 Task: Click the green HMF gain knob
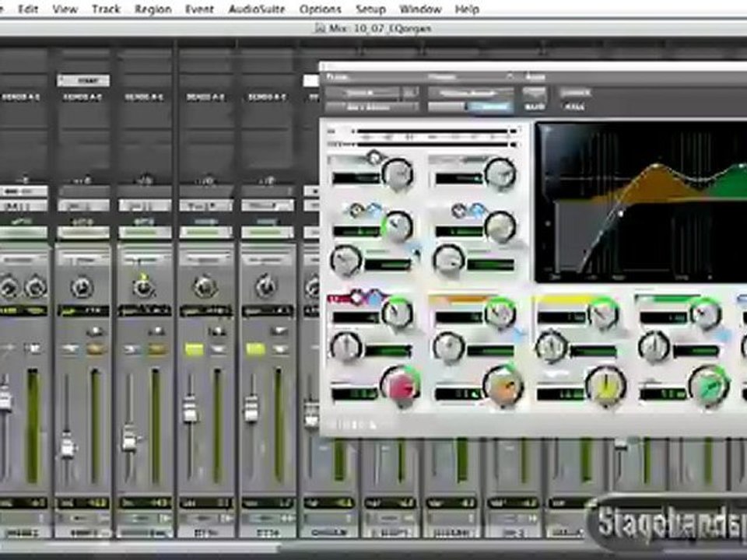click(x=709, y=387)
